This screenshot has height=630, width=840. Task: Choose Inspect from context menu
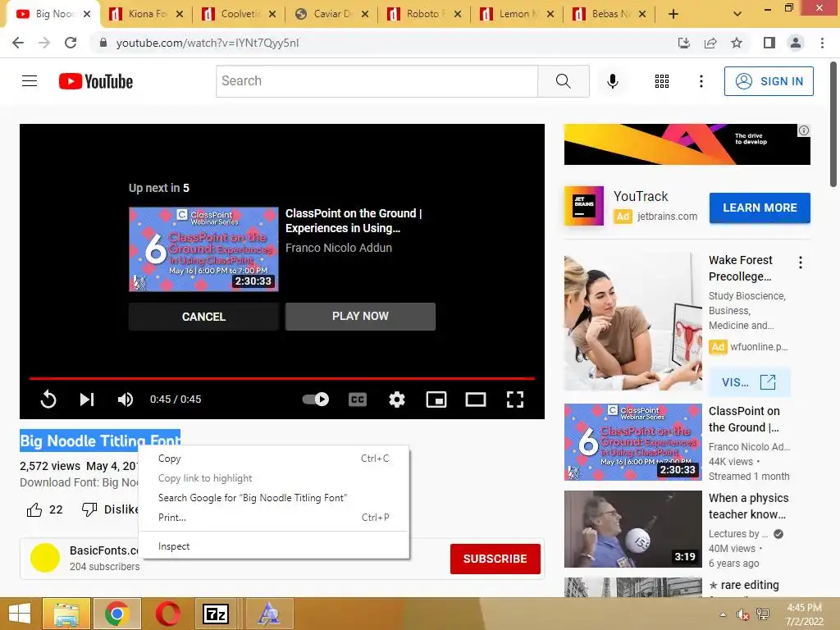[x=274, y=546]
